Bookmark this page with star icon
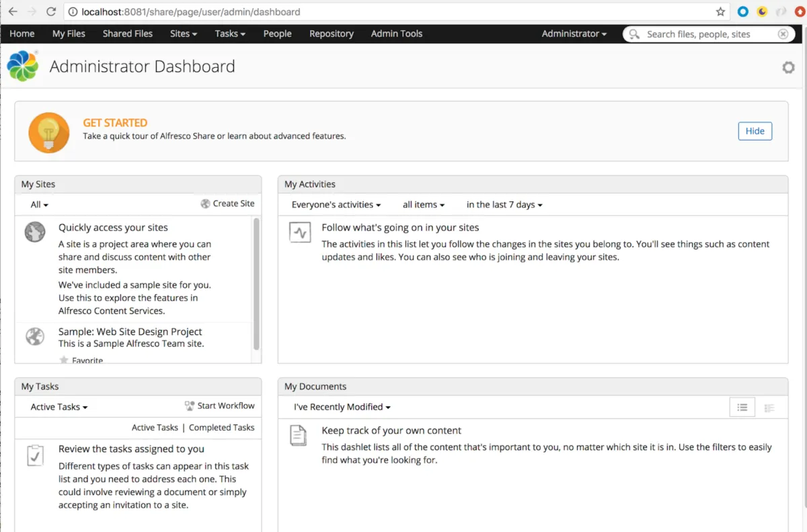 pos(720,11)
